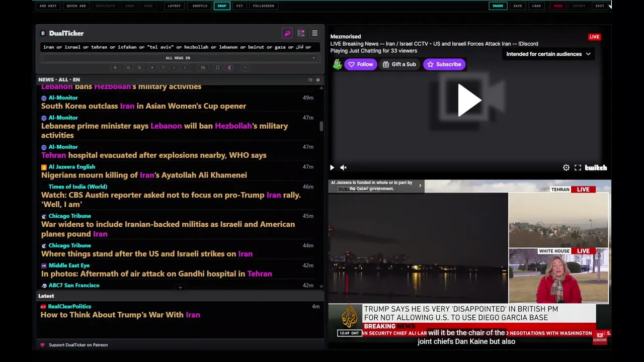The height and width of the screenshot is (362, 644).
Task: Expand news list with bottom chevron
Action: [x=180, y=288]
